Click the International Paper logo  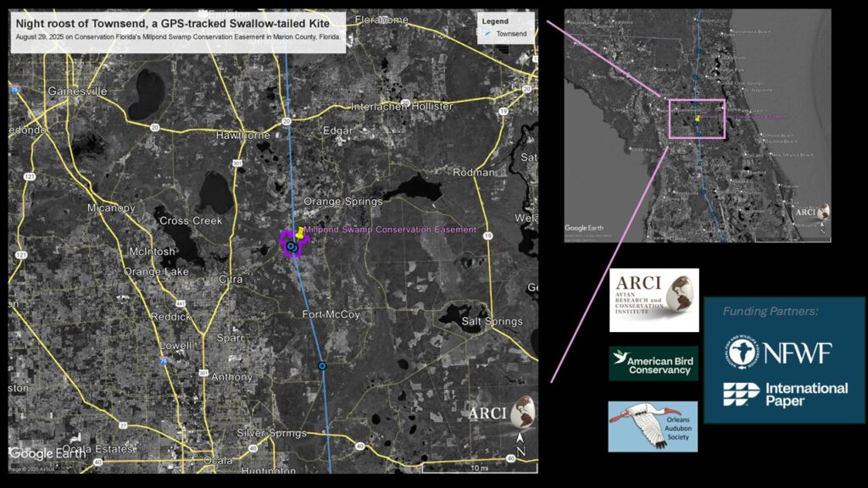point(785,394)
